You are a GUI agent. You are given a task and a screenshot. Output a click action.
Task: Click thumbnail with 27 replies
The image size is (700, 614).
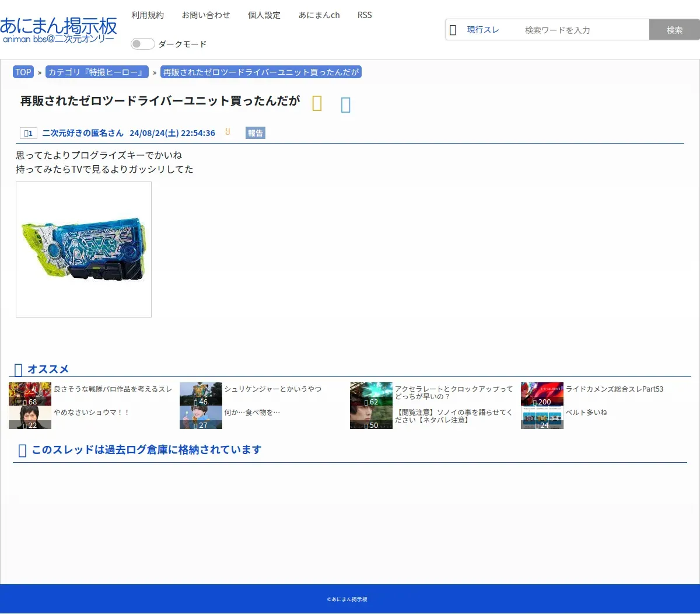201,417
